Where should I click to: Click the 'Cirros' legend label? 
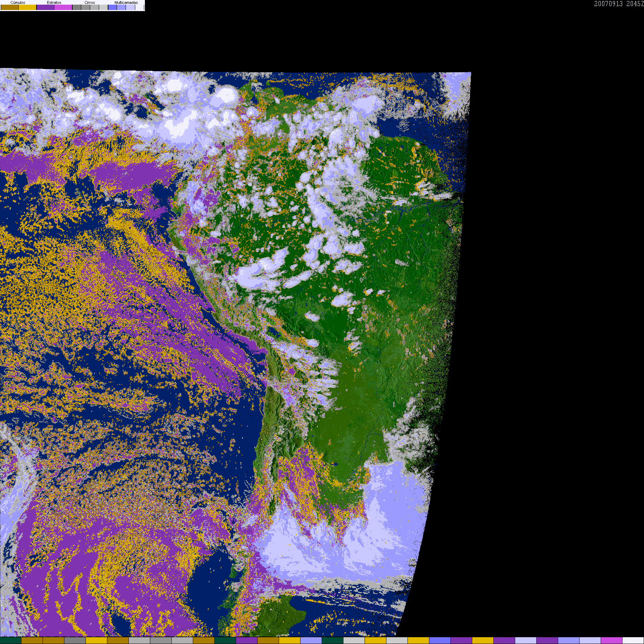click(x=90, y=3)
